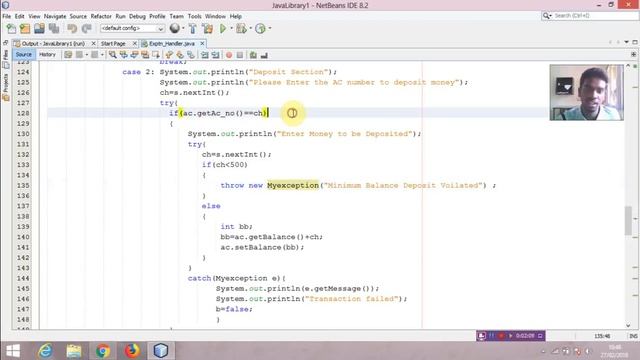The image size is (640, 360).
Task: Click the Windows Start button
Action: pos(13,351)
